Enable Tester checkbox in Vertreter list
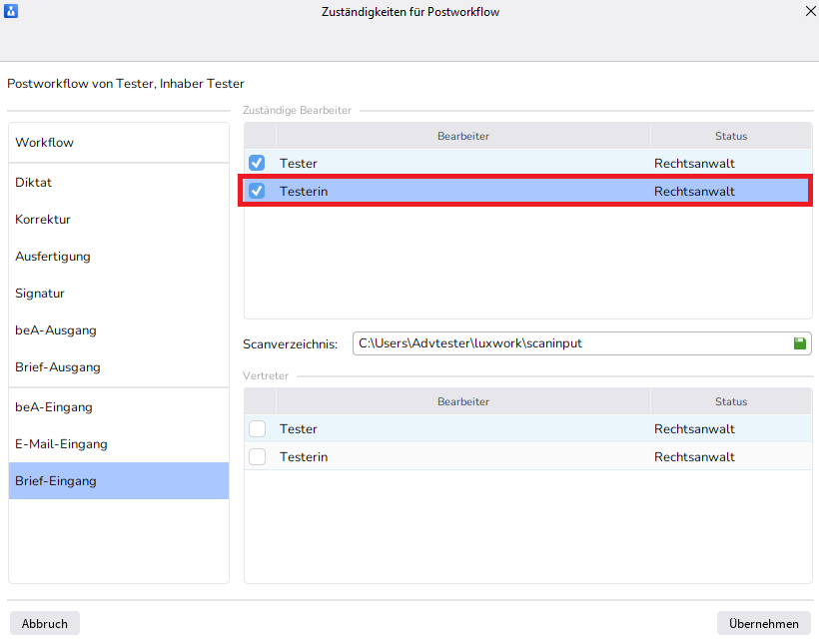 pos(257,428)
